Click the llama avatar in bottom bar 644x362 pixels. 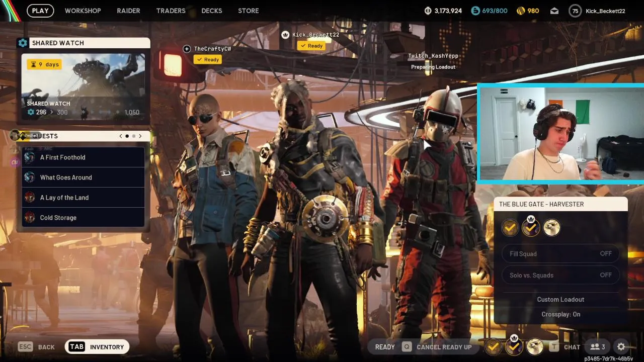pyautogui.click(x=535, y=346)
